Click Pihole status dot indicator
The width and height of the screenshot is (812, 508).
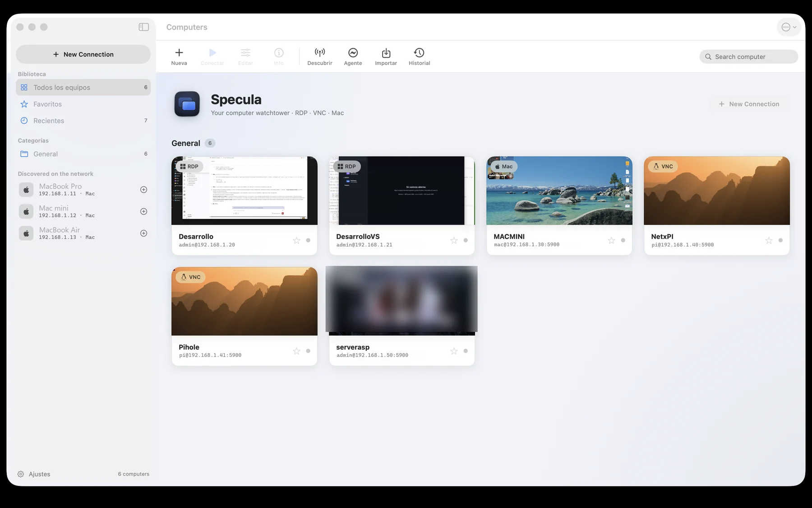(x=308, y=351)
